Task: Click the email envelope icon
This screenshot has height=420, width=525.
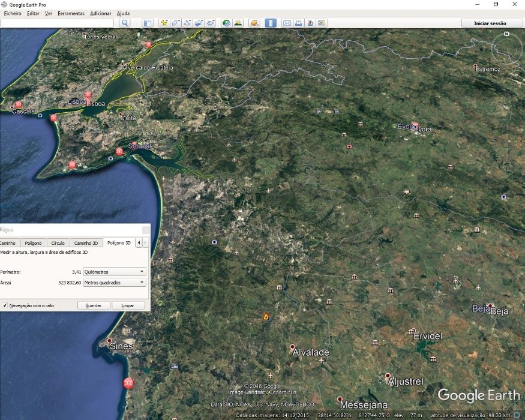Action: point(287,23)
